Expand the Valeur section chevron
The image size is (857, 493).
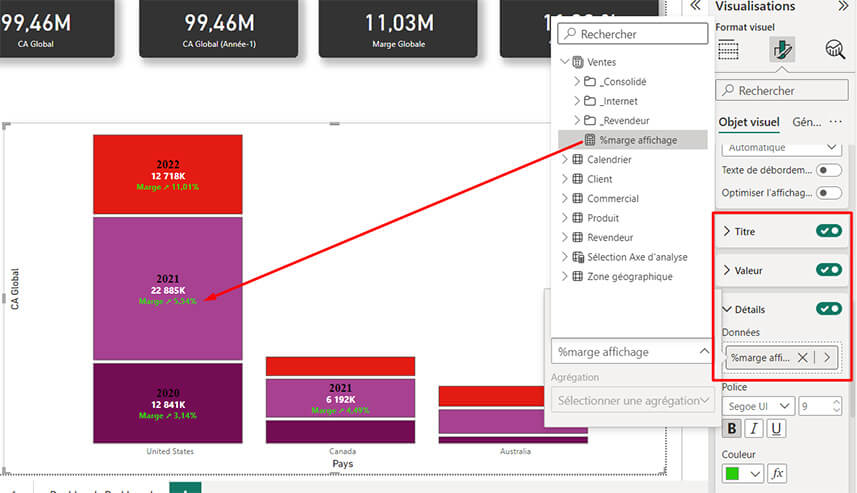[726, 270]
